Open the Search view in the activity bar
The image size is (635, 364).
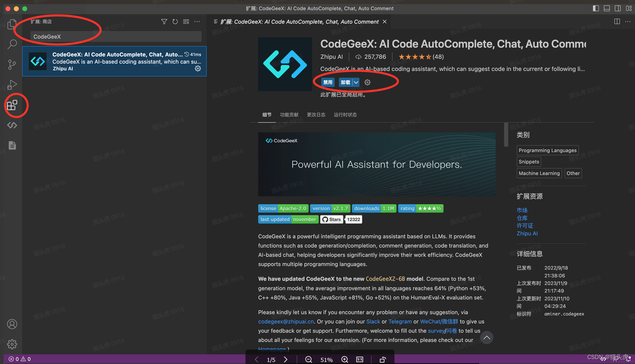pos(12,44)
